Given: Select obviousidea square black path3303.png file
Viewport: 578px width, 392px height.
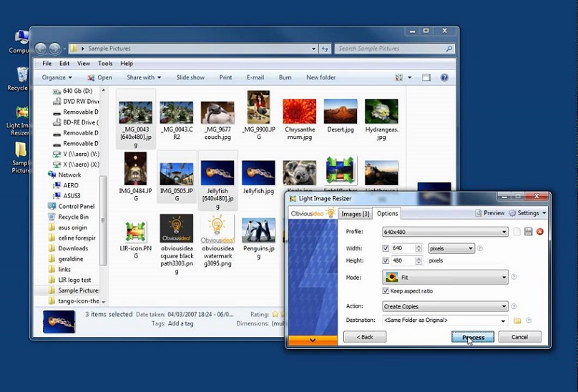Looking at the screenshot, I should (177, 244).
